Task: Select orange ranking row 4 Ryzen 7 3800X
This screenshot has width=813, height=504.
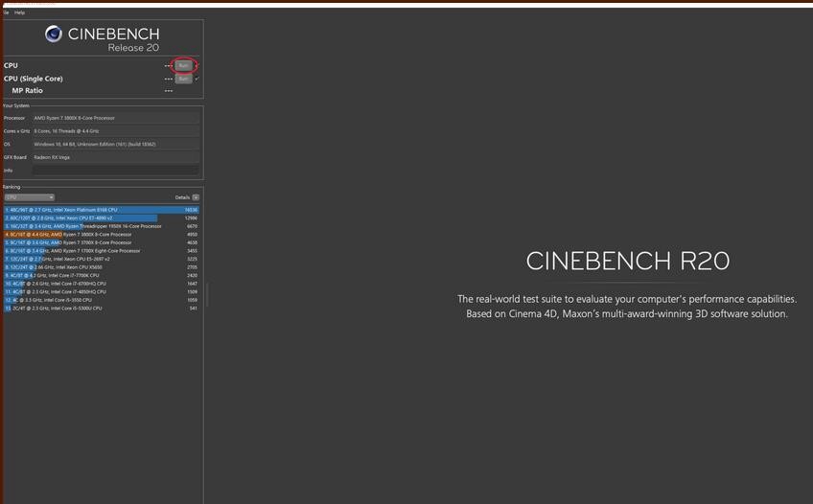Action: [x=102, y=235]
